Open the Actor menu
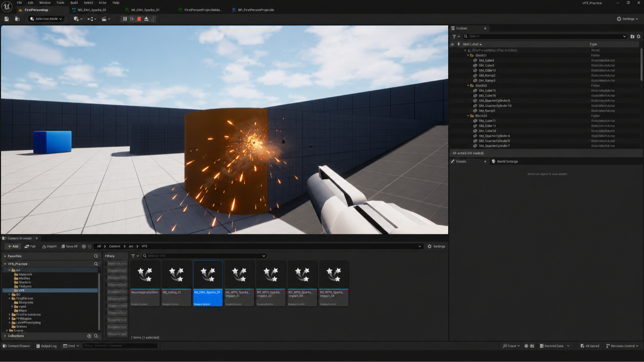644x362 pixels. pos(102,3)
